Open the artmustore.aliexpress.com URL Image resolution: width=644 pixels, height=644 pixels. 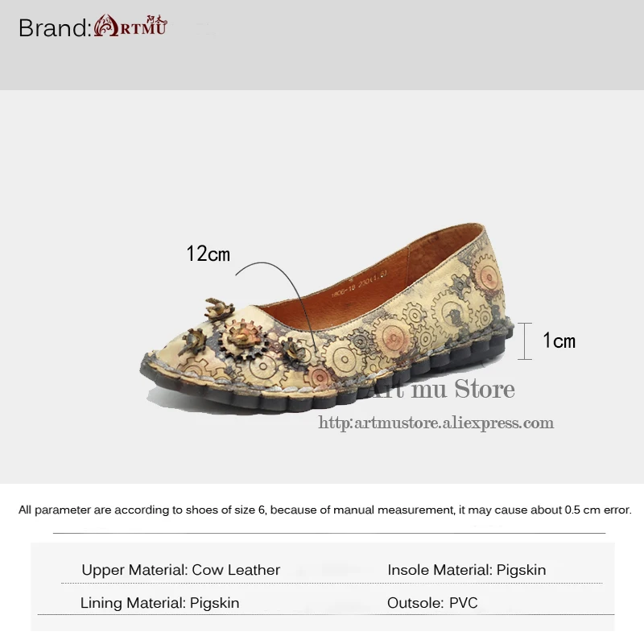[436, 423]
